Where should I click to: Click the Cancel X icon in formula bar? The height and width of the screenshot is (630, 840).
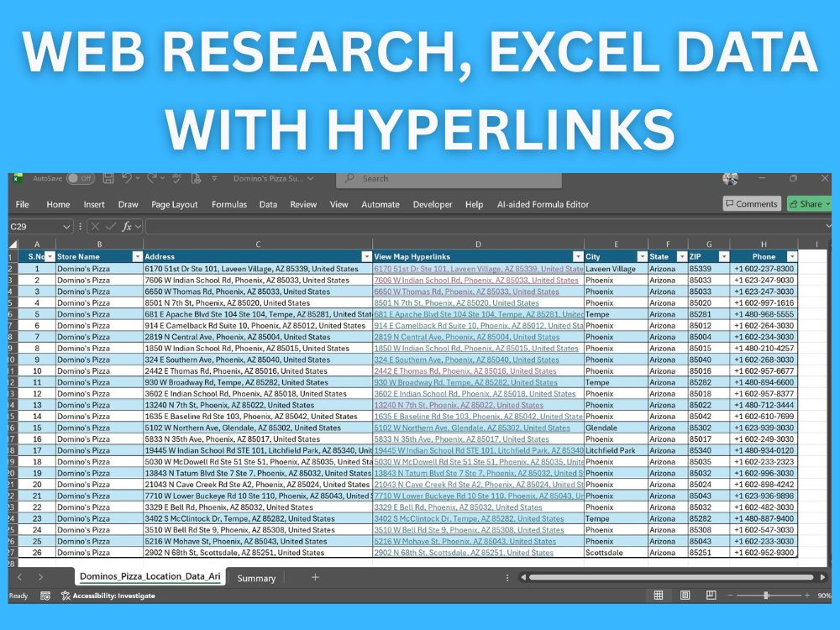(x=96, y=227)
